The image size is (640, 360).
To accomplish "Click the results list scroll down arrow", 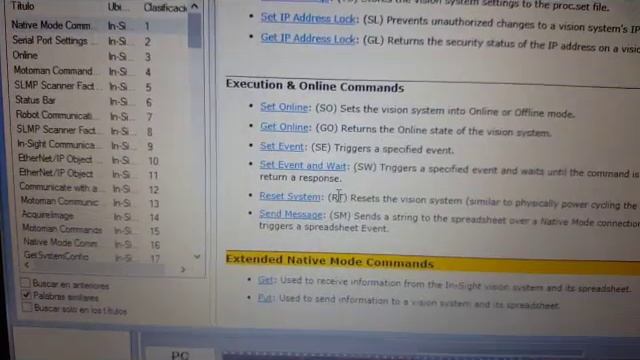I will [197, 257].
